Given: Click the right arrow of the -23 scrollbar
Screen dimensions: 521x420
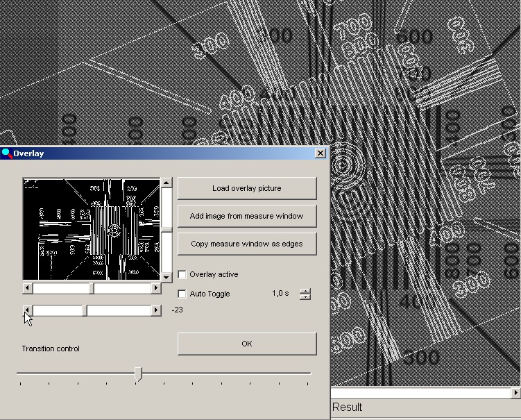Looking at the screenshot, I should point(155,310).
